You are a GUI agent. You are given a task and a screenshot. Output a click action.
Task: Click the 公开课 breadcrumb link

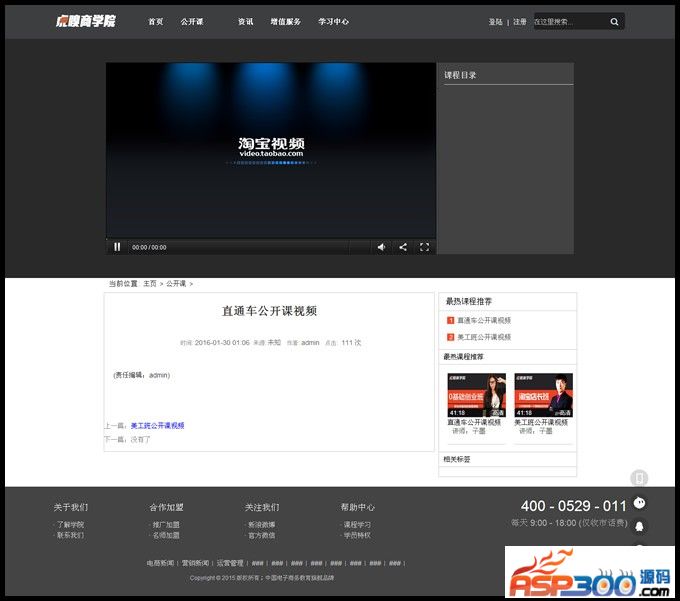(x=176, y=284)
